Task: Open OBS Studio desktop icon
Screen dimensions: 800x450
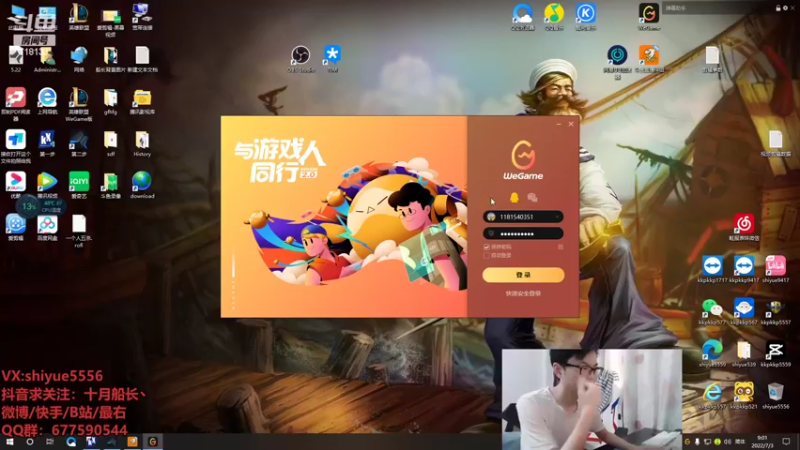Action: click(x=301, y=59)
